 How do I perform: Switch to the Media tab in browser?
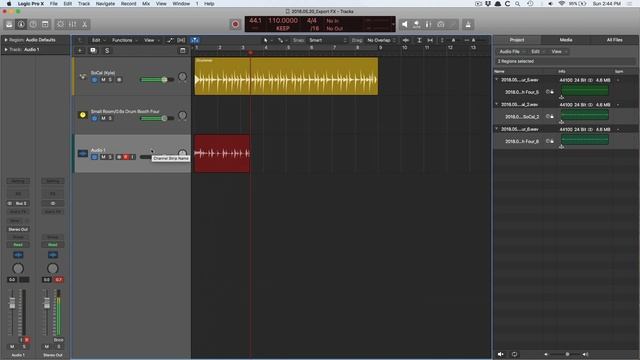(566, 40)
